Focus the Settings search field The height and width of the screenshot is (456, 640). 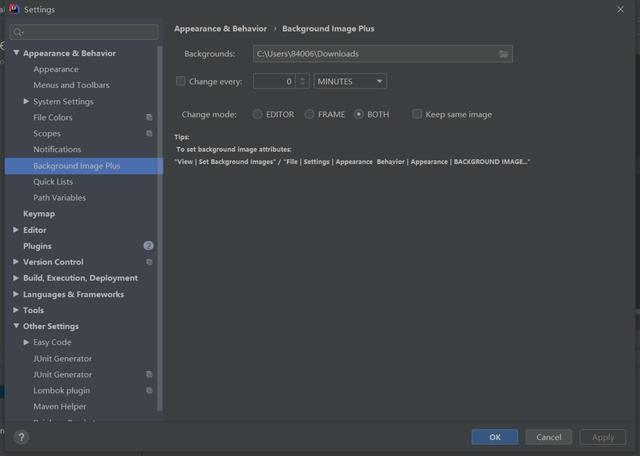[x=84, y=32]
